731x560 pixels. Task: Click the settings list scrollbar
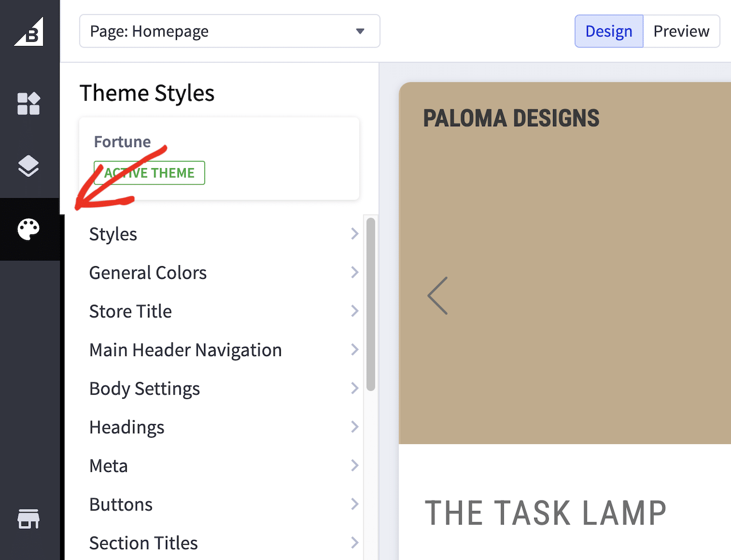(x=371, y=303)
